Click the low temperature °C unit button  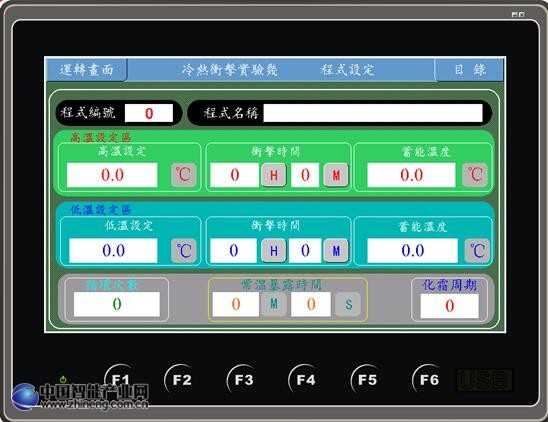pos(184,250)
